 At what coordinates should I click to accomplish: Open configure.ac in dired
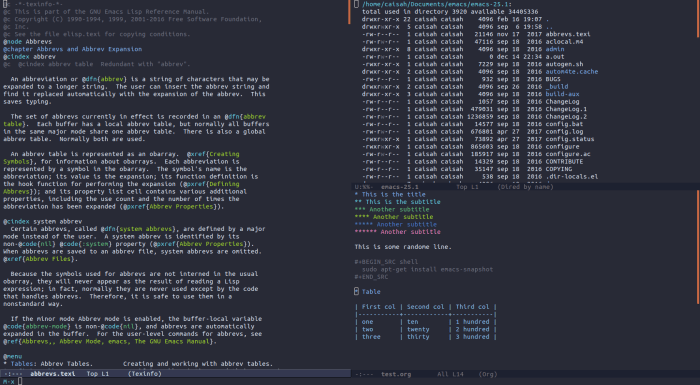click(x=568, y=154)
